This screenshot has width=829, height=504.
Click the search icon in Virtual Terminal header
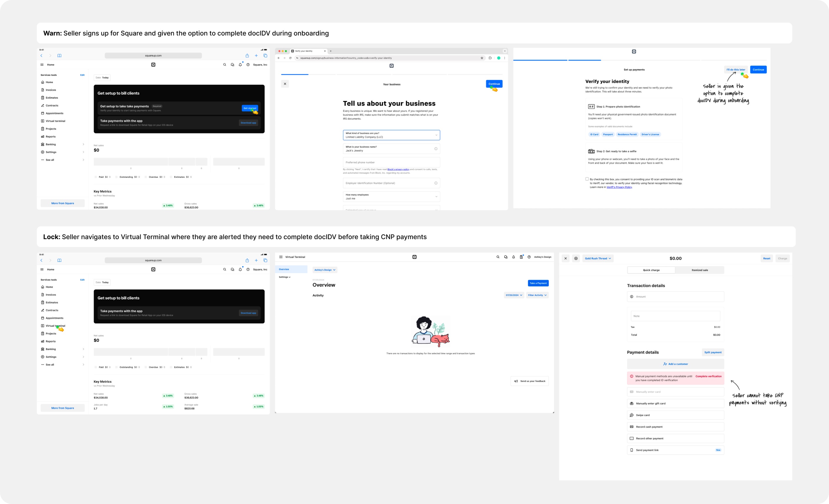click(x=498, y=257)
